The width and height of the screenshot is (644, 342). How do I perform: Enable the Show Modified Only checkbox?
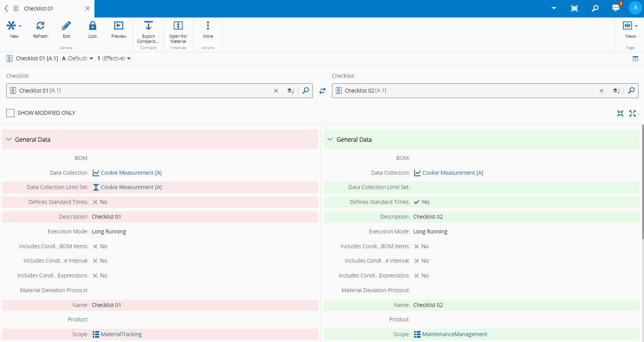point(10,113)
